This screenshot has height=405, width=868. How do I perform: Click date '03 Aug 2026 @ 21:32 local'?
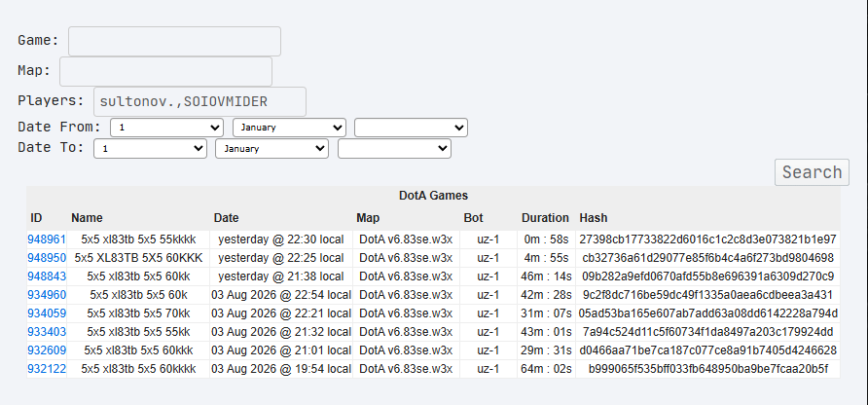pyautogui.click(x=281, y=332)
